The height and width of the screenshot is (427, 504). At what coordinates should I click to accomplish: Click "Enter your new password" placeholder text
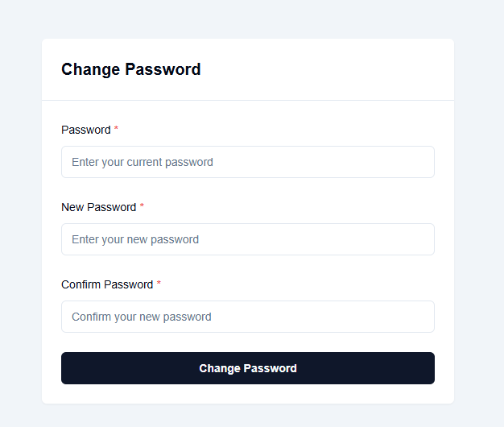(135, 239)
